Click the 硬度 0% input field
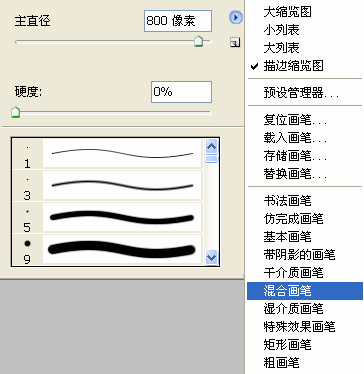Screen dimensions: 364x374 (181, 92)
